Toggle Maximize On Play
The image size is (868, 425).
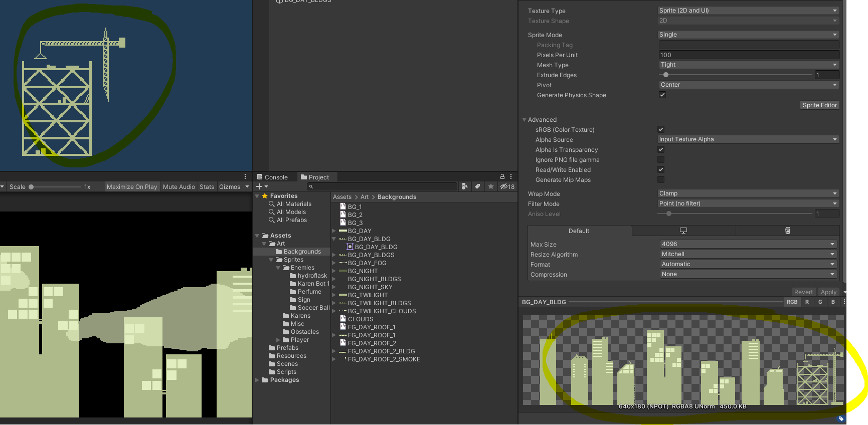click(132, 186)
